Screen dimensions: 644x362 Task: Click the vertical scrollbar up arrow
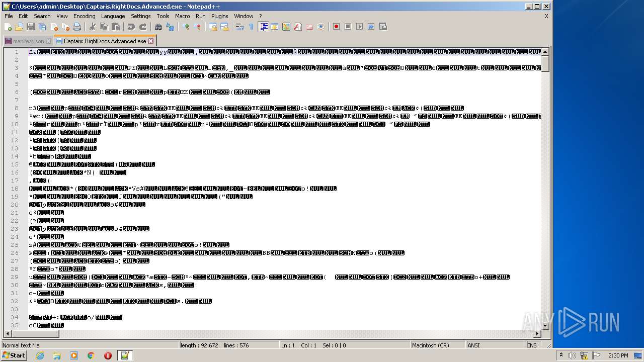pos(545,52)
